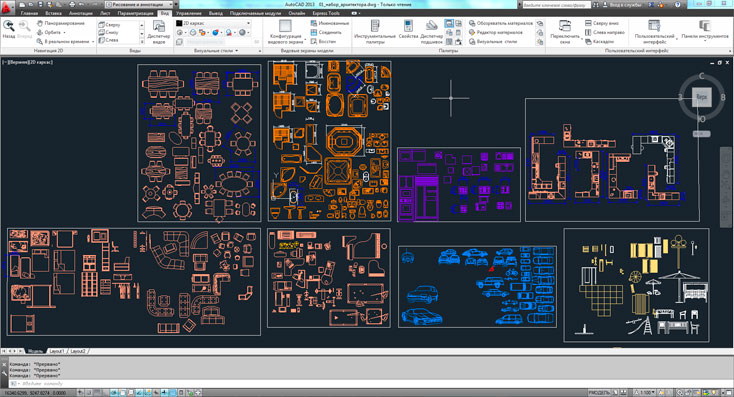This screenshot has height=397, width=734.
Task: Click the Назад zoom previous icon
Action: 8,29
